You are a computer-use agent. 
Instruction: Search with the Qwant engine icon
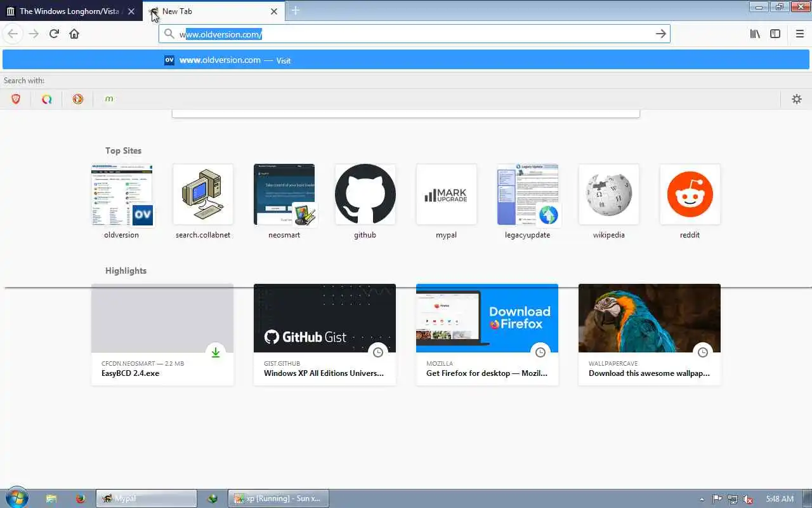(47, 99)
